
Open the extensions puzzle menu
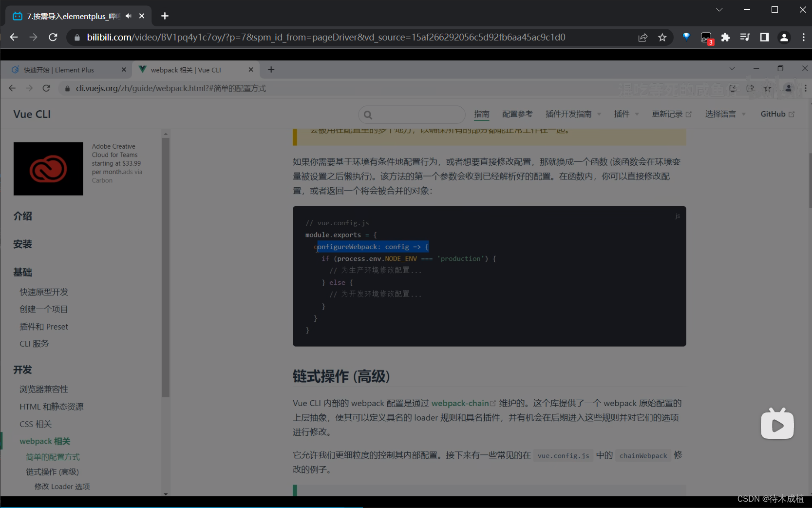click(725, 38)
